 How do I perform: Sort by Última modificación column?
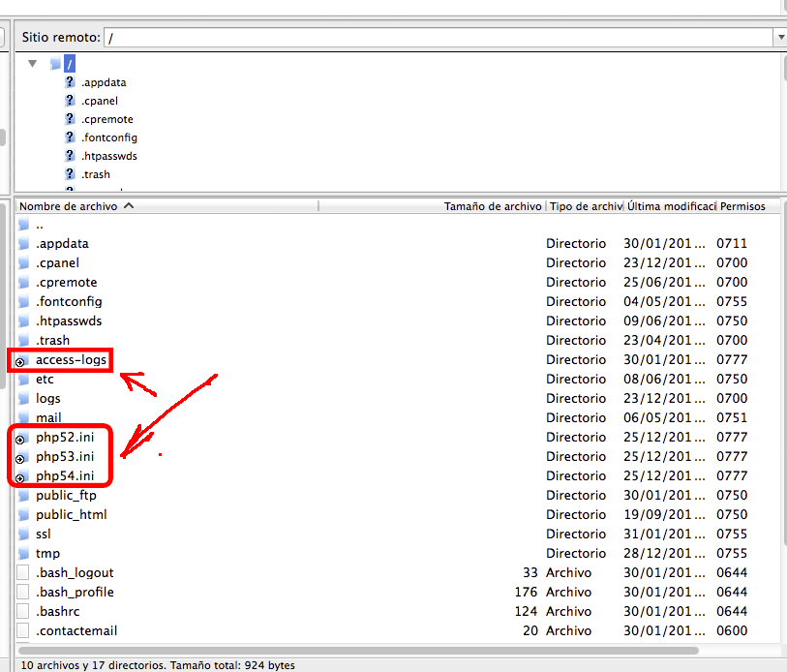pos(671,206)
